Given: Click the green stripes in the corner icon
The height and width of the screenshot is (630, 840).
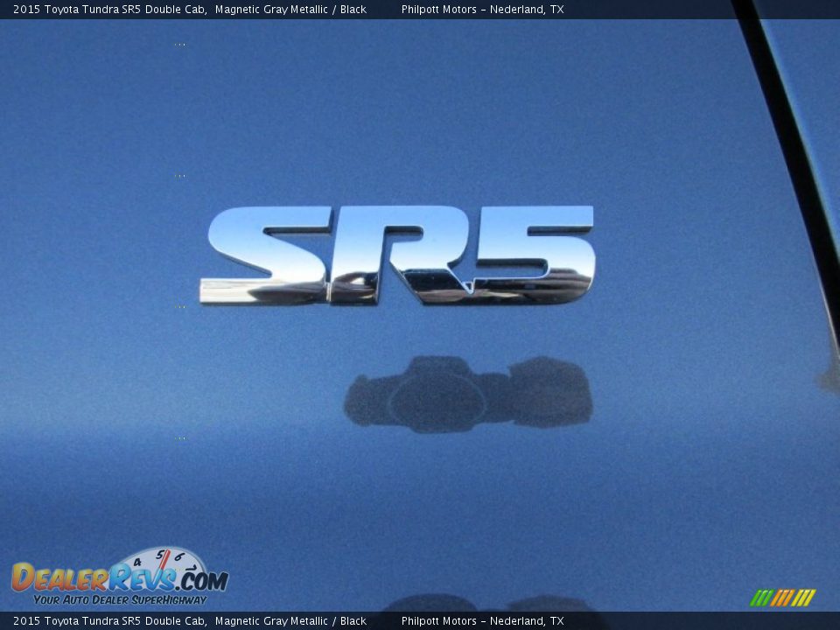Looking at the screenshot, I should click(x=759, y=598).
